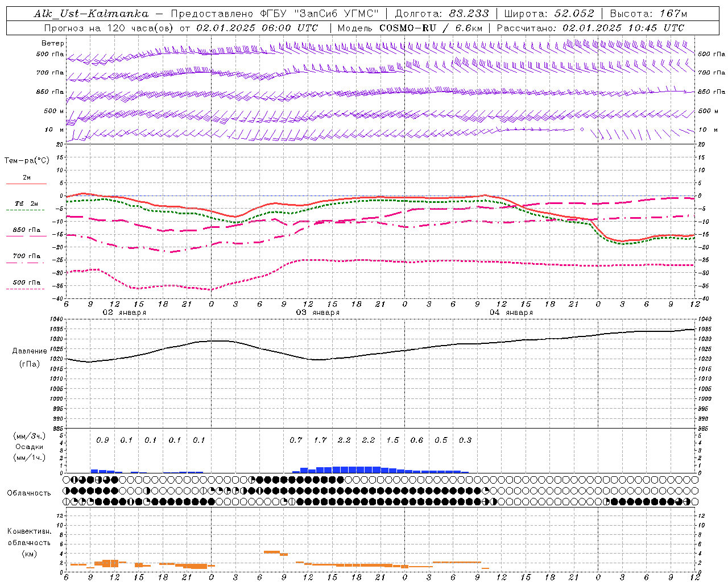The height and width of the screenshot is (582, 728).
Task: Click the (км) unit label of convective panel
Action: click(x=29, y=554)
